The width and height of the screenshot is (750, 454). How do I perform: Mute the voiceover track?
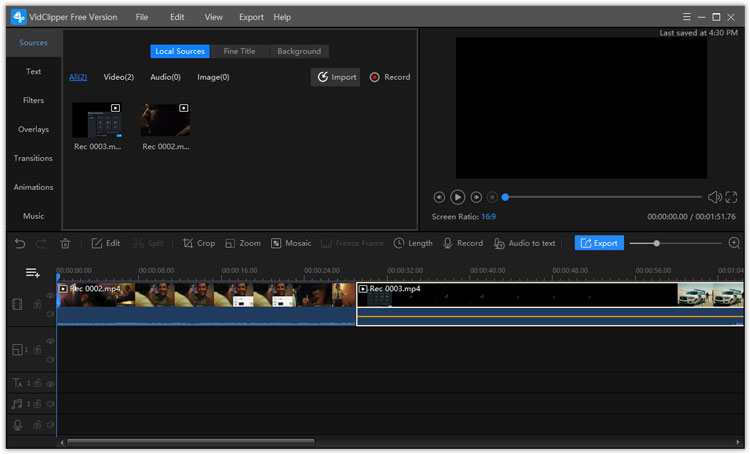tap(50, 425)
